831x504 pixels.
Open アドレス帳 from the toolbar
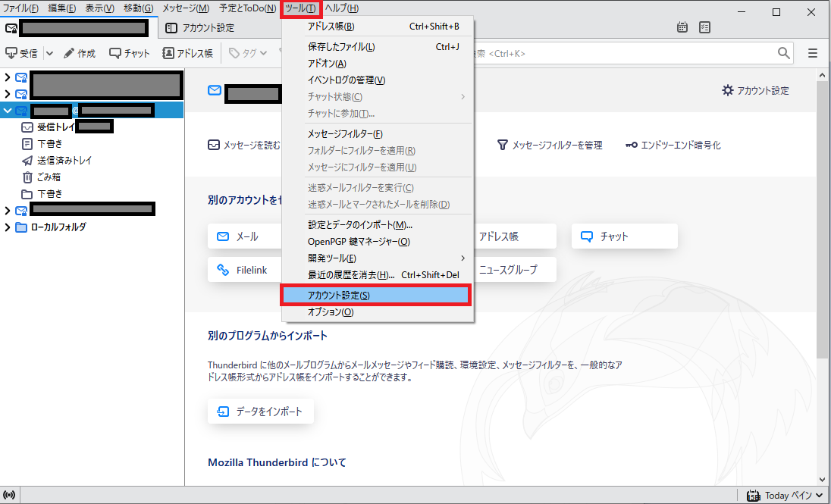(x=187, y=53)
